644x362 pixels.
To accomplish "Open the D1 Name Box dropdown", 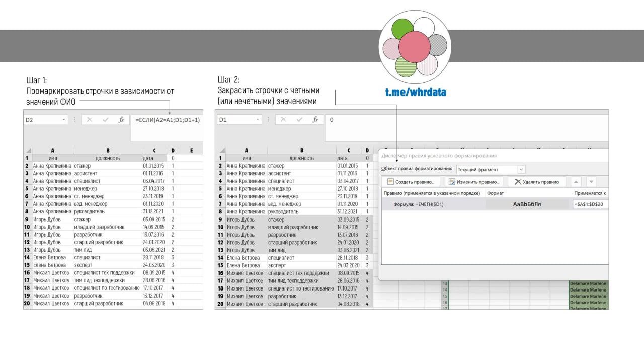I will [x=258, y=120].
